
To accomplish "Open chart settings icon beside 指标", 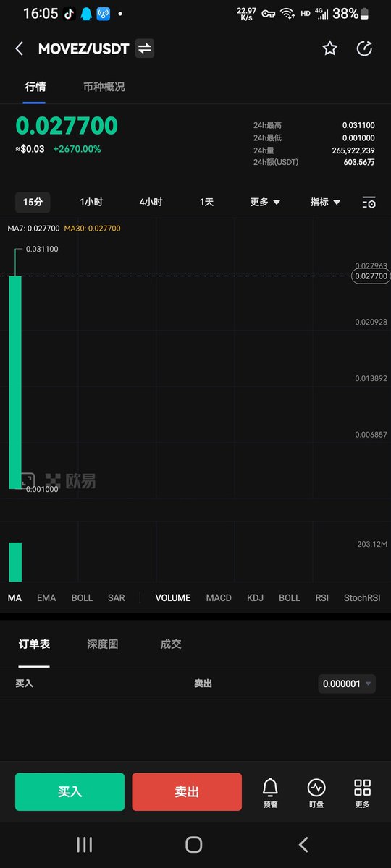I will (x=369, y=203).
